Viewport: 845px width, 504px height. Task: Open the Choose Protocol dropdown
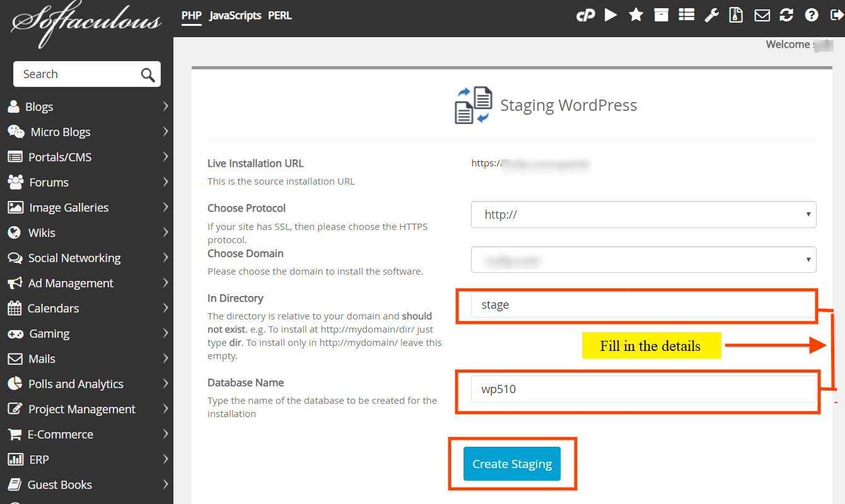(643, 214)
